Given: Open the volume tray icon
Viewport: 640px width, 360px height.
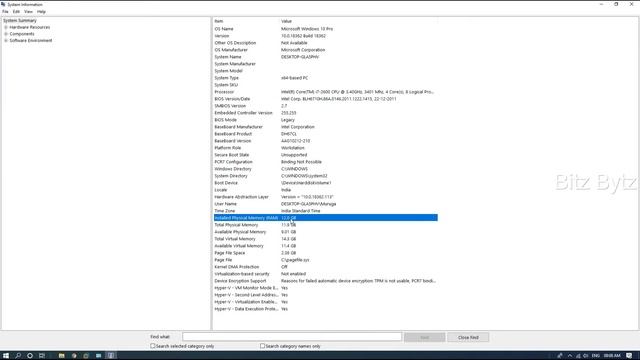Looking at the screenshot, I should 586,356.
